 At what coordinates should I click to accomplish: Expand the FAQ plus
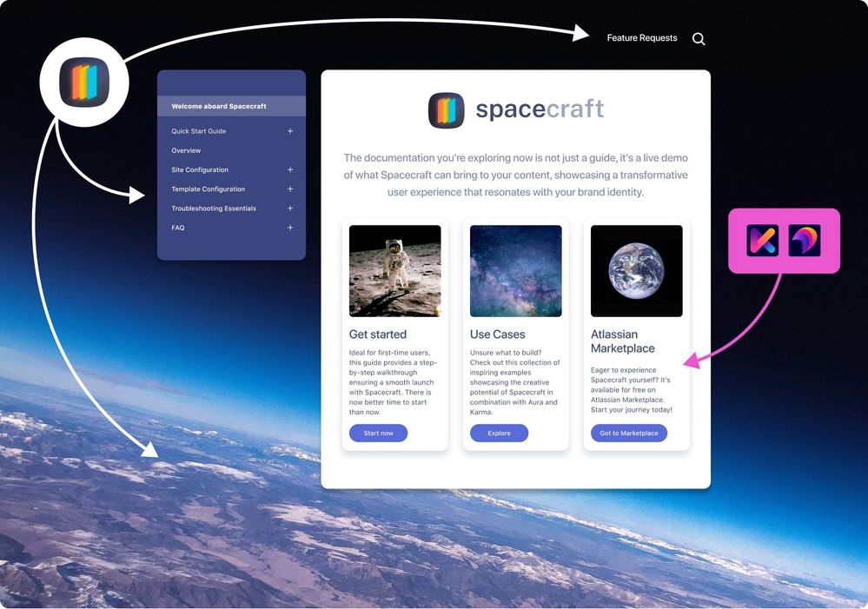pos(290,228)
